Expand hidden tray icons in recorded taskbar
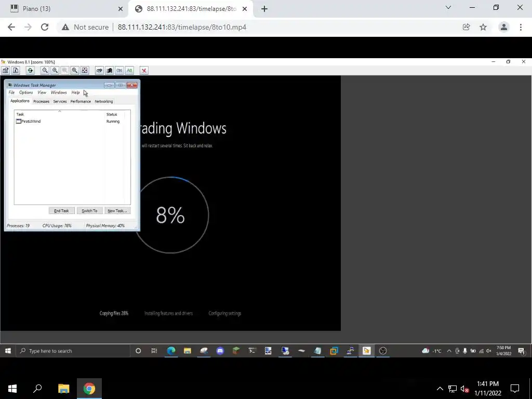 (449, 351)
